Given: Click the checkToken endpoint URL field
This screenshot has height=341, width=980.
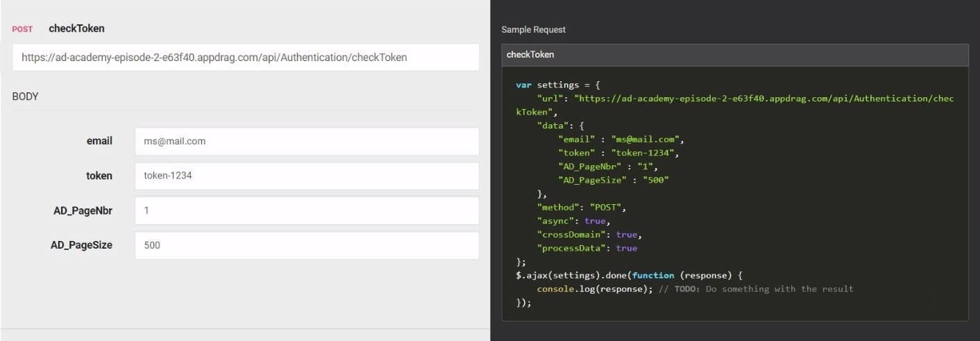Looking at the screenshot, I should [x=245, y=58].
